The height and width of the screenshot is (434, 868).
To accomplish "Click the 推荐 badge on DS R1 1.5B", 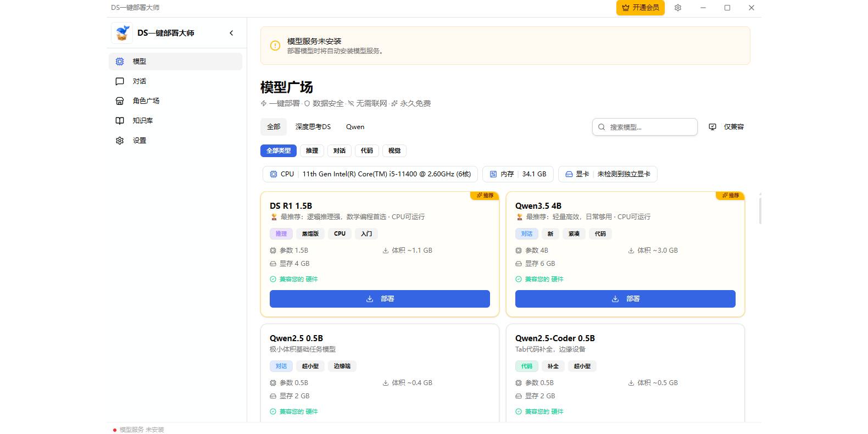I will pyautogui.click(x=485, y=196).
